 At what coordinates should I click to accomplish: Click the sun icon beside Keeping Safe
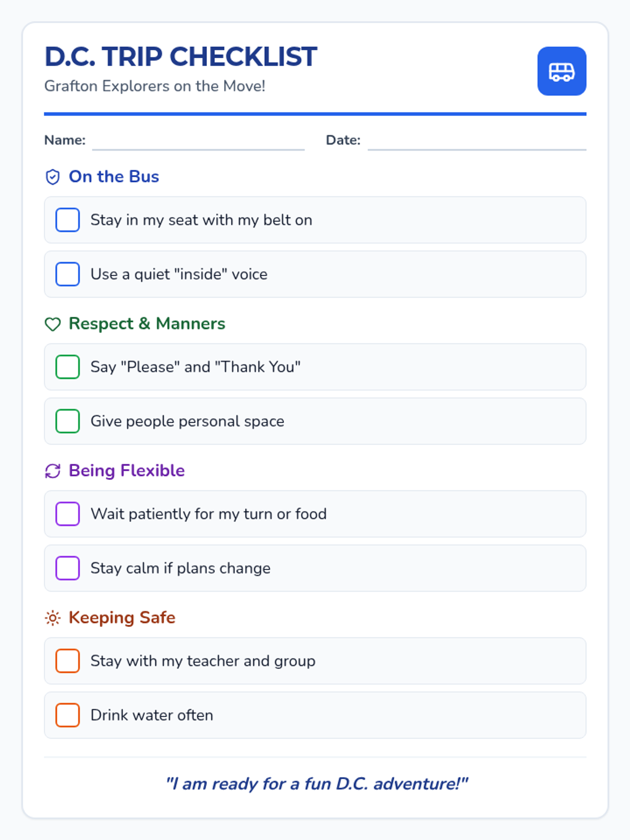tap(52, 618)
